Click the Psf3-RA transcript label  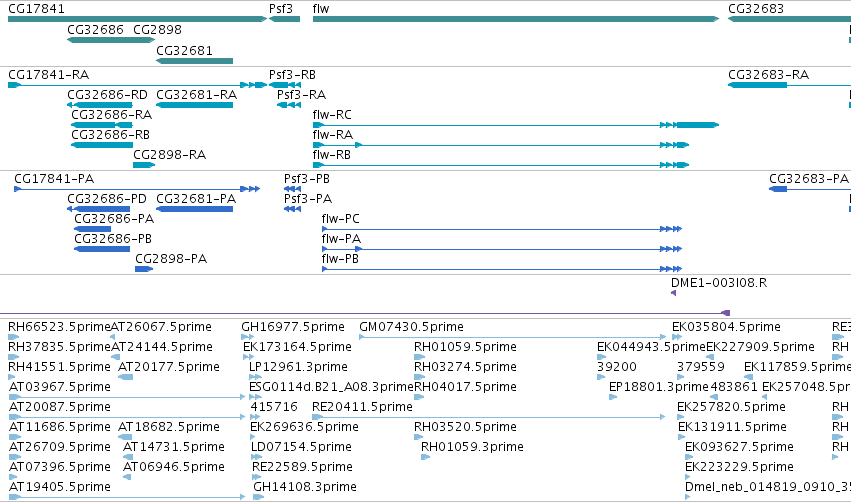[302, 95]
